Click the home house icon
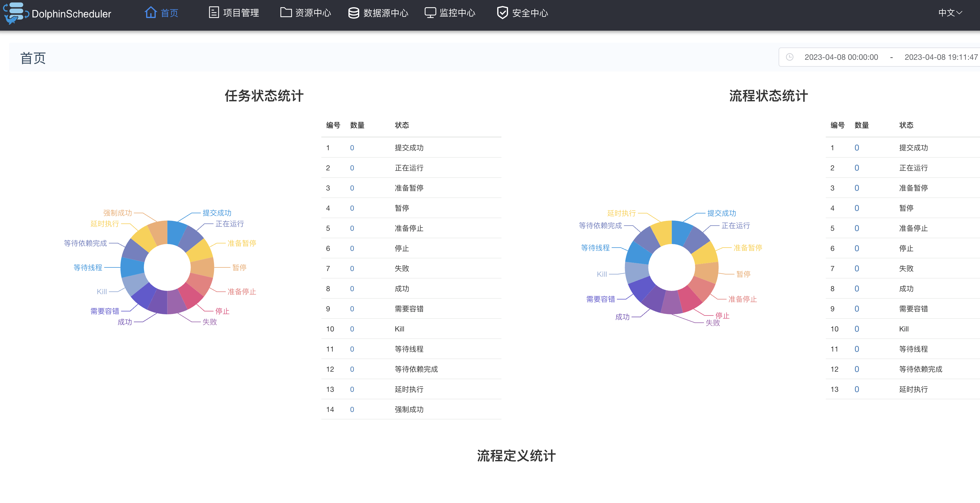The image size is (980, 503). (151, 13)
